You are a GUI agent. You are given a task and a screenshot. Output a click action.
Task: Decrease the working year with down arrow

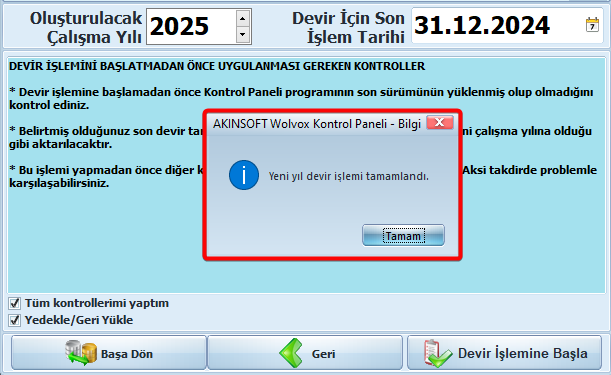pyautogui.click(x=243, y=35)
